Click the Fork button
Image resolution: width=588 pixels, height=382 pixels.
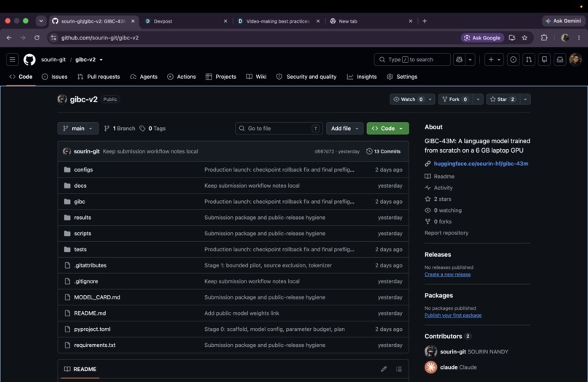[x=456, y=99]
